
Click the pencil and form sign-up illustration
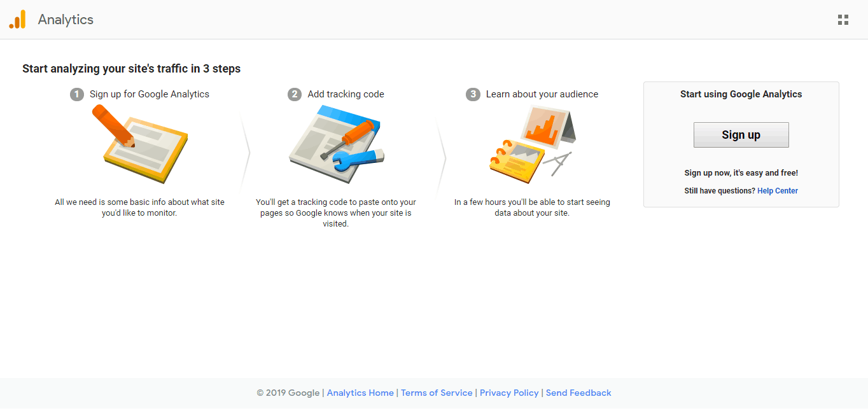pos(140,144)
